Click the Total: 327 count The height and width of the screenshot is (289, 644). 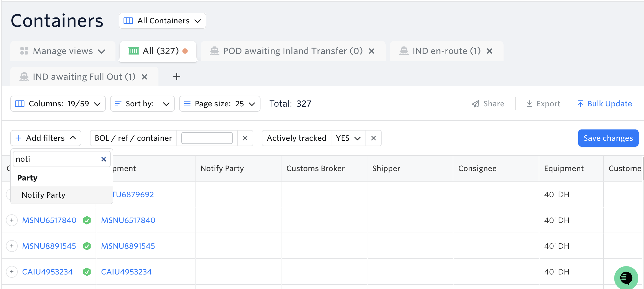point(290,104)
